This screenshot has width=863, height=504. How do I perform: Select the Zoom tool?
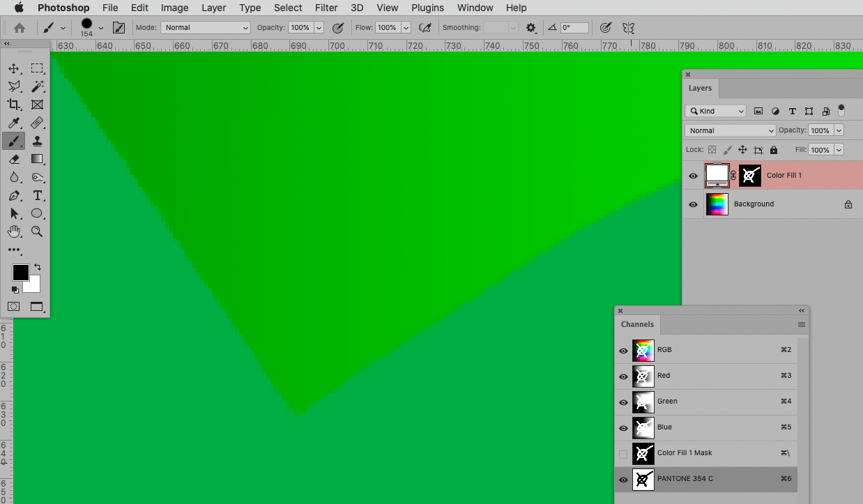[x=38, y=231]
